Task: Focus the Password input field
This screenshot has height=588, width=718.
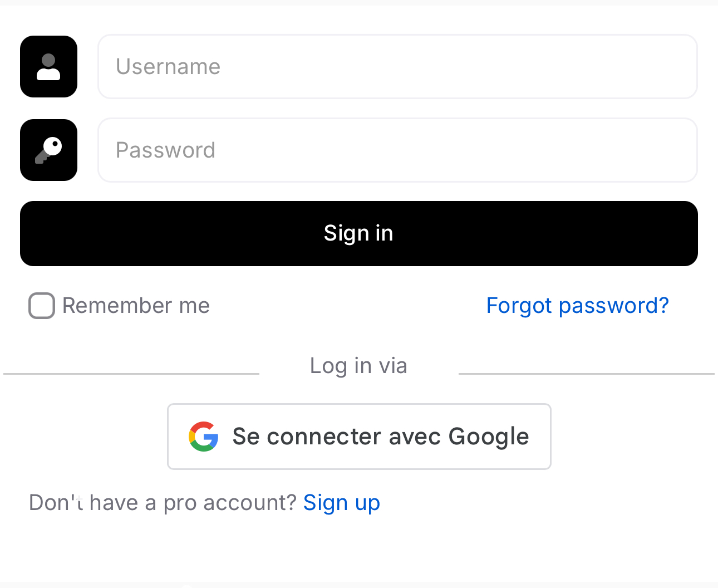Action: pos(397,150)
